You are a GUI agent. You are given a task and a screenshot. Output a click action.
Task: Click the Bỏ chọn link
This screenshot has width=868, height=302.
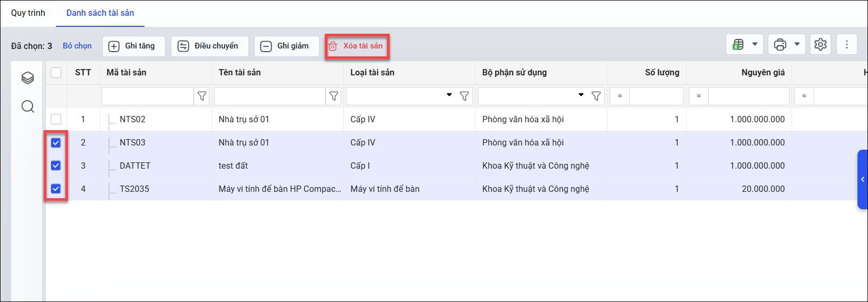pos(77,46)
